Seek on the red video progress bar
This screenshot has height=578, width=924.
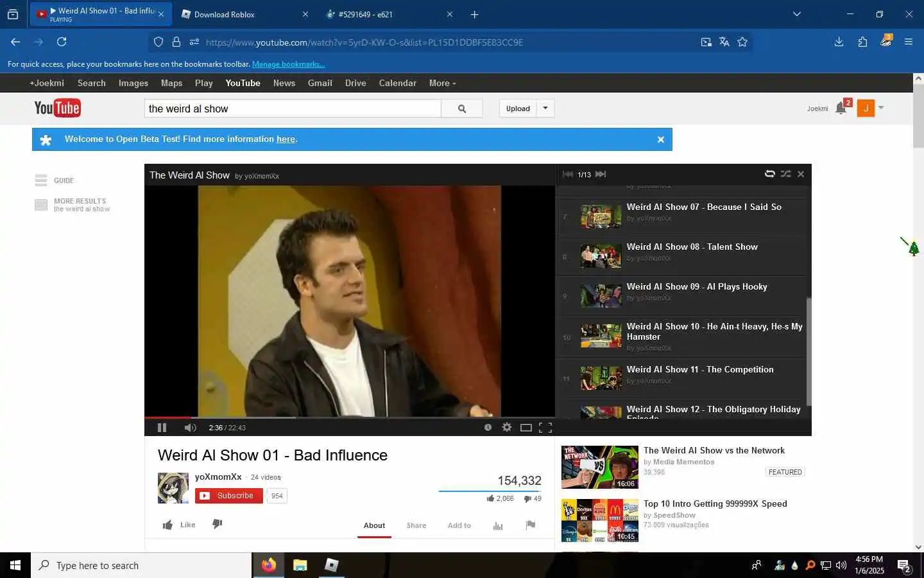pos(167,417)
